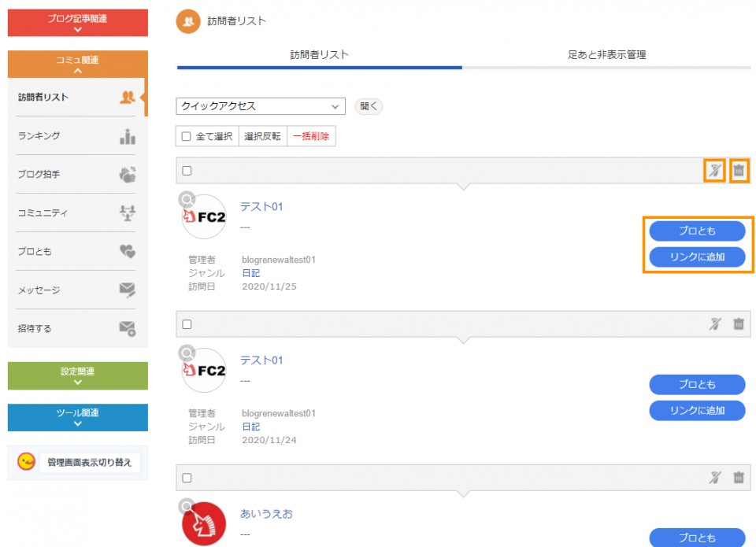Image resolution: width=756 pixels, height=547 pixels.
Task: Click リンクに追加 for the first visitor
Action: [697, 257]
